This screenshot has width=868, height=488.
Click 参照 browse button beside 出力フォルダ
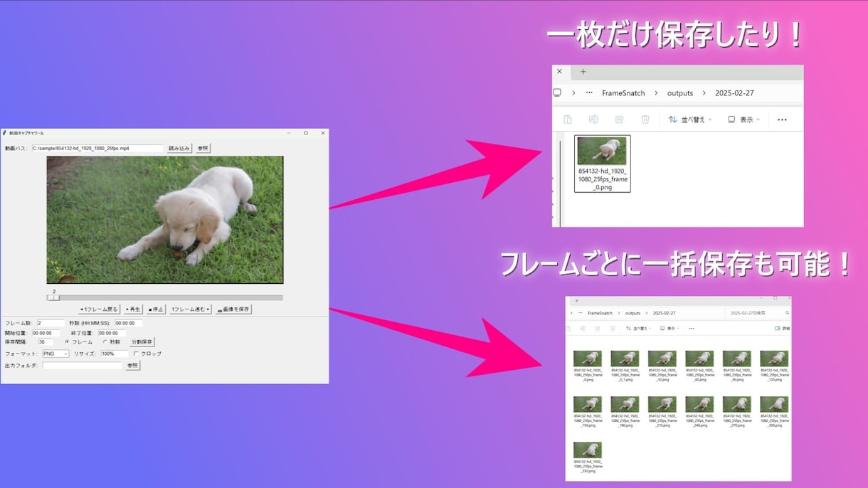coord(132,366)
